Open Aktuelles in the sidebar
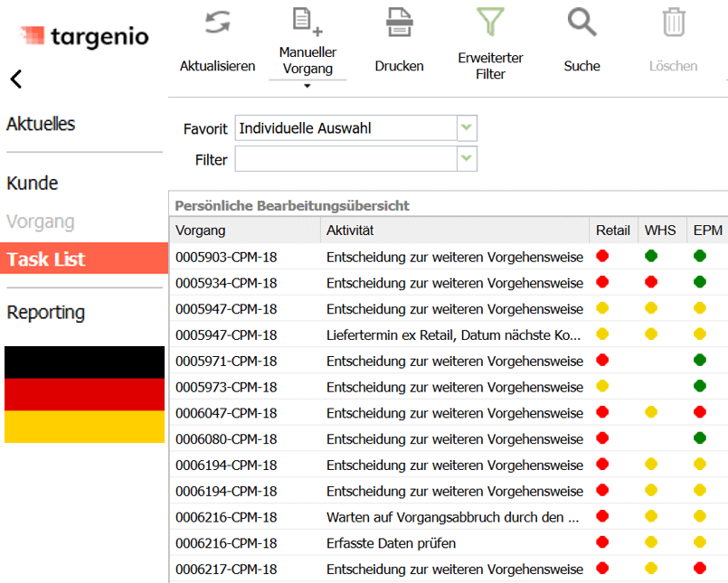Image resolution: width=728 pixels, height=583 pixels. [x=41, y=125]
